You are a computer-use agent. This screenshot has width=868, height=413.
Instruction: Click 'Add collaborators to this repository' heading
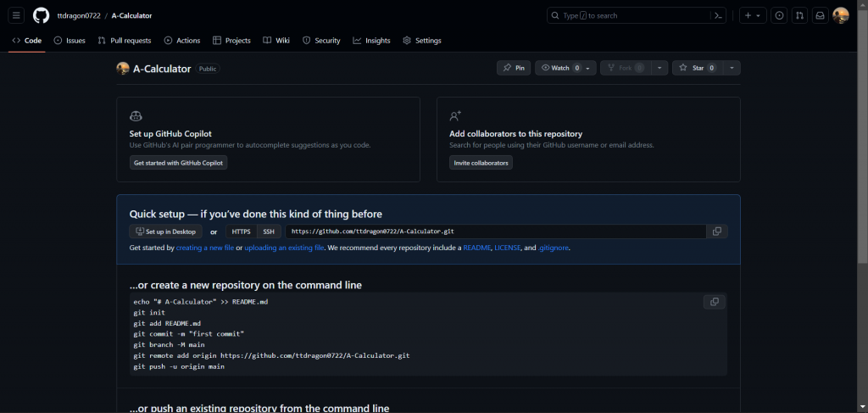tap(516, 133)
